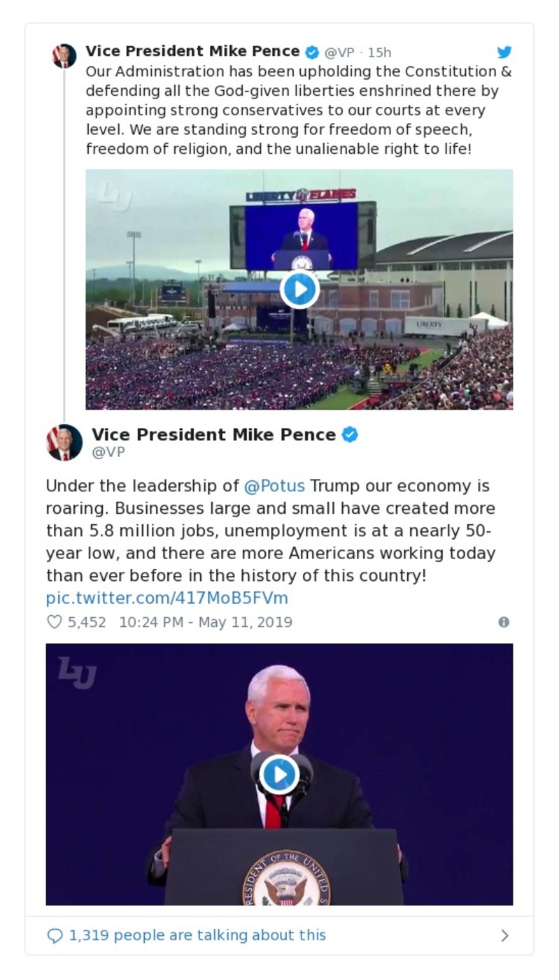Image resolution: width=559 pixels, height=980 pixels.
Task: Select the play icon on the stadium video
Action: pos(299,289)
